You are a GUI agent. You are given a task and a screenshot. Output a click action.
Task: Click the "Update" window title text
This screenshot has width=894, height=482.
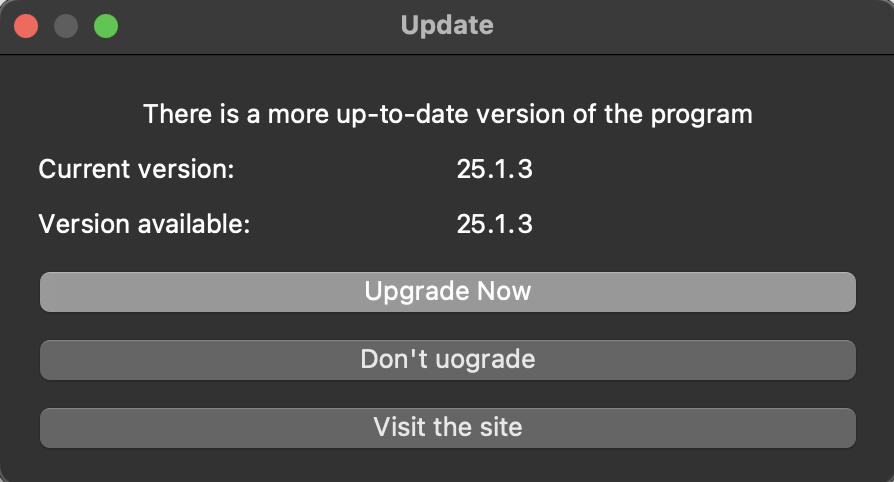tap(447, 25)
